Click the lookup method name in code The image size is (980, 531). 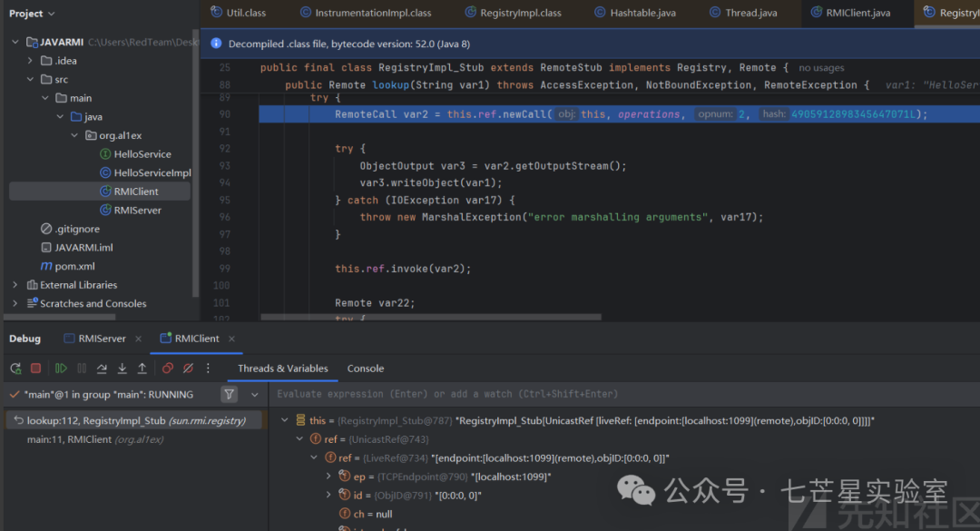tap(390, 85)
